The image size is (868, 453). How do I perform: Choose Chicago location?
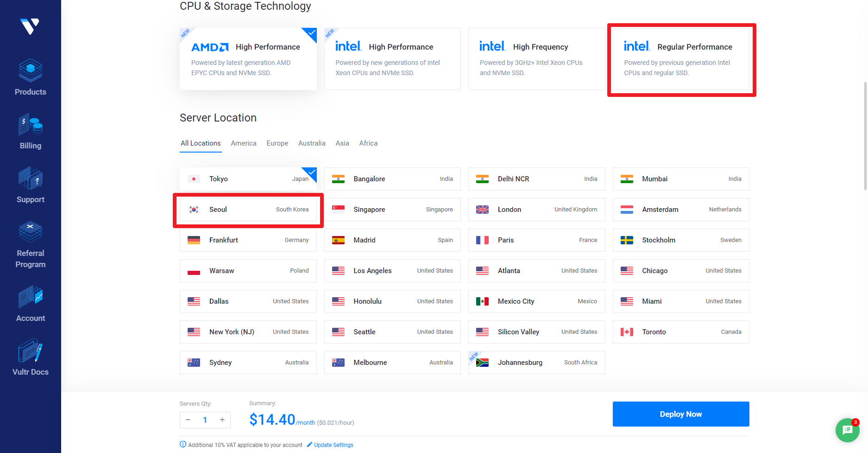pyautogui.click(x=681, y=271)
